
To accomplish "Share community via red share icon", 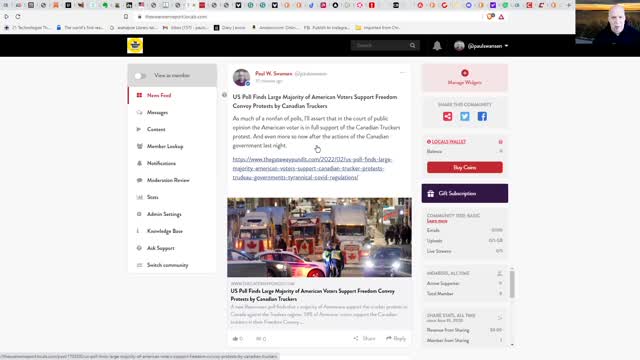I will (447, 116).
